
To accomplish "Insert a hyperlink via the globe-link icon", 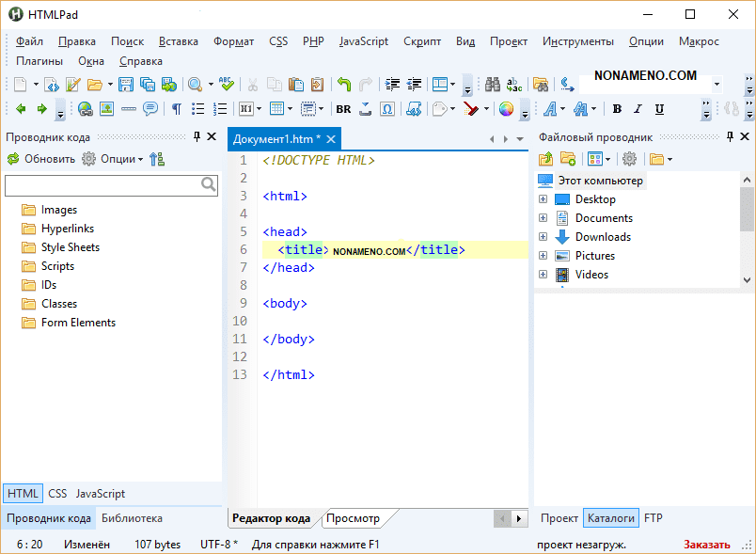I will pos(85,109).
